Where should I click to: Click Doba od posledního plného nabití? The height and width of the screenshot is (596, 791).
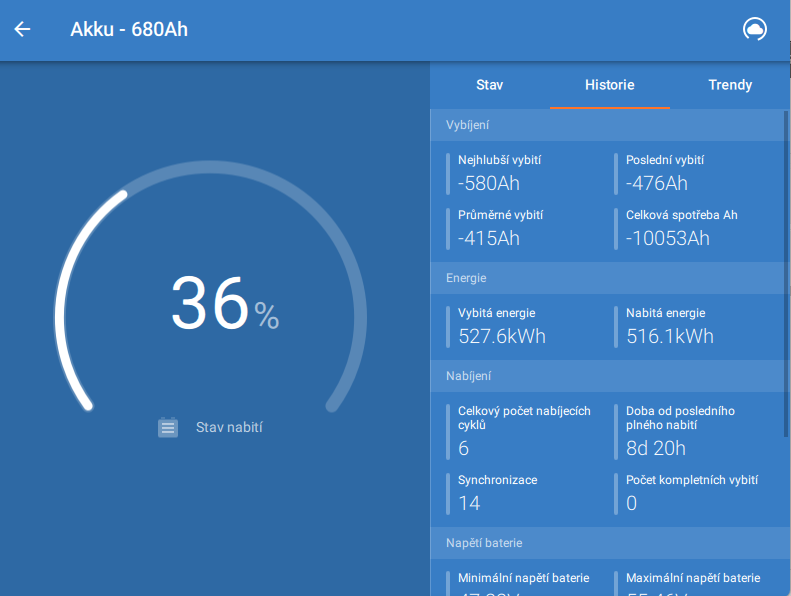point(680,430)
